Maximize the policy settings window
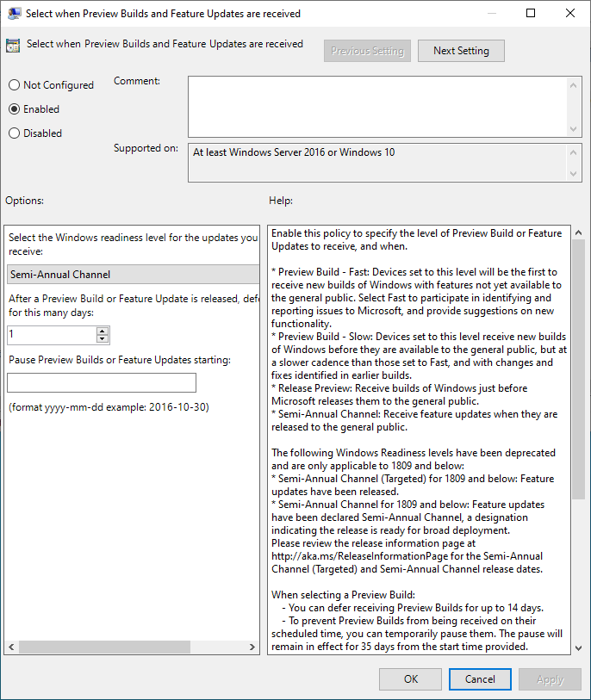Viewport: 591px width, 700px height. pyautogui.click(x=531, y=13)
